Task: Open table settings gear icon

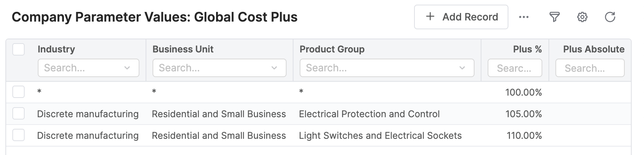Action: click(582, 17)
